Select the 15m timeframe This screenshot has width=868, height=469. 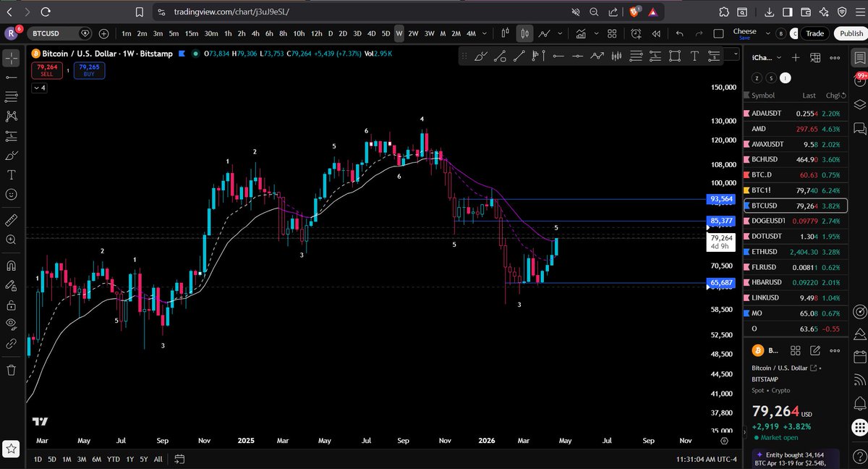click(192, 33)
